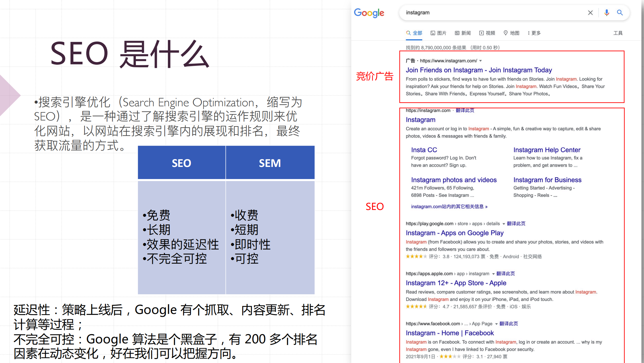Click the 4.7 star rating of App Store result
The image size is (644, 363).
pyautogui.click(x=416, y=307)
